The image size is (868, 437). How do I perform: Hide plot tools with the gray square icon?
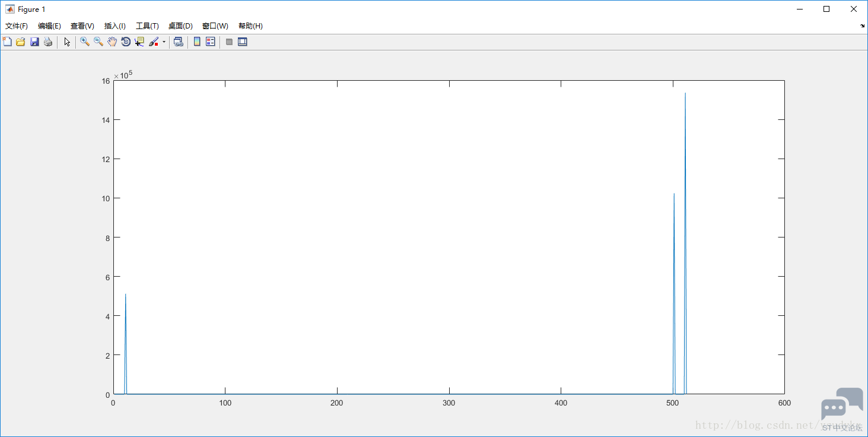click(229, 42)
